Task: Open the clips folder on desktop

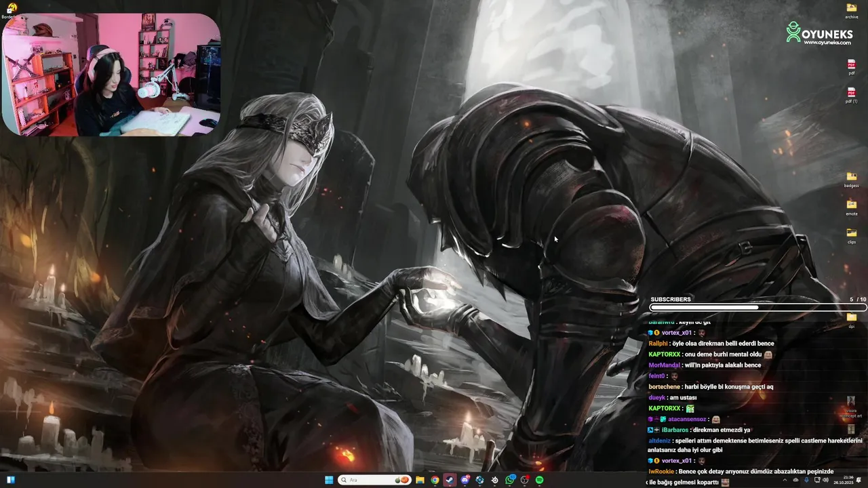Action: [852, 236]
